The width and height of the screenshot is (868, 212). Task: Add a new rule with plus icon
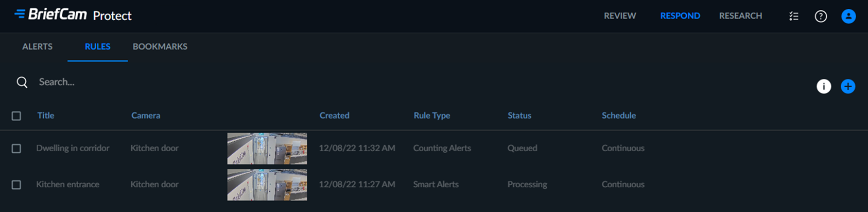[x=848, y=86]
